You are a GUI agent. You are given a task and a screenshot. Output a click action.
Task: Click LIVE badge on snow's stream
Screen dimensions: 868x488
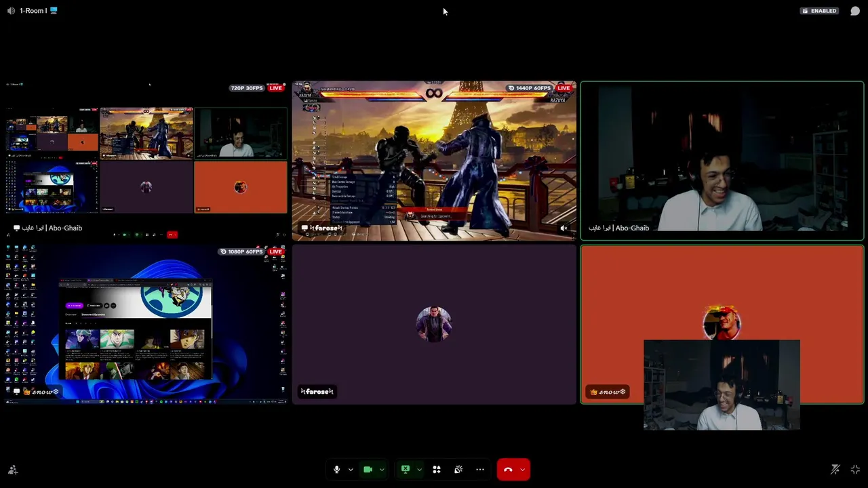point(275,251)
